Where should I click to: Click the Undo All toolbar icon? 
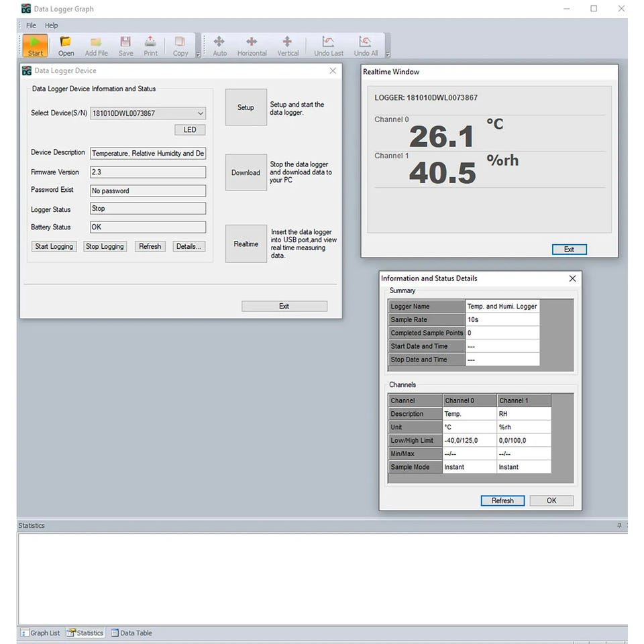click(366, 46)
